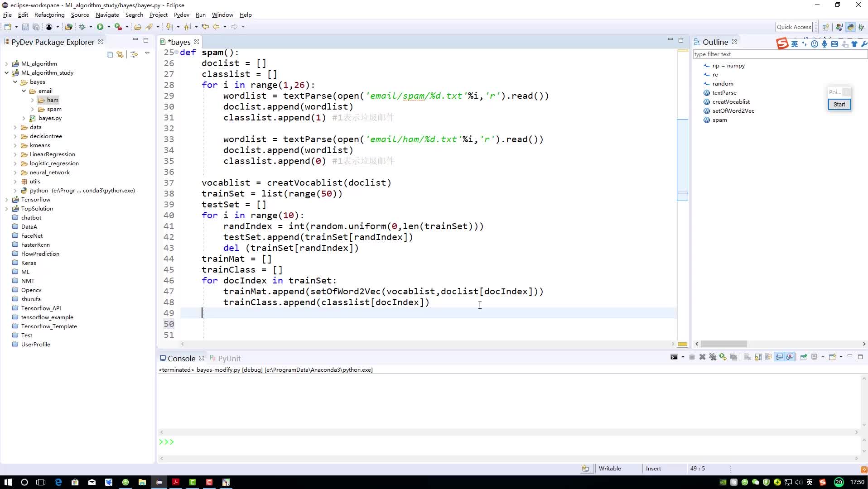The width and height of the screenshot is (868, 489).
Task: Click Outline horizontal scrollbar thumb
Action: 724,344
